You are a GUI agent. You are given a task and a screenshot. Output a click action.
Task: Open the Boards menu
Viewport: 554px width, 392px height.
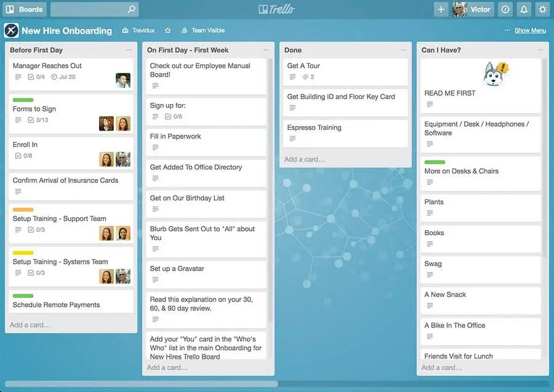(23, 9)
